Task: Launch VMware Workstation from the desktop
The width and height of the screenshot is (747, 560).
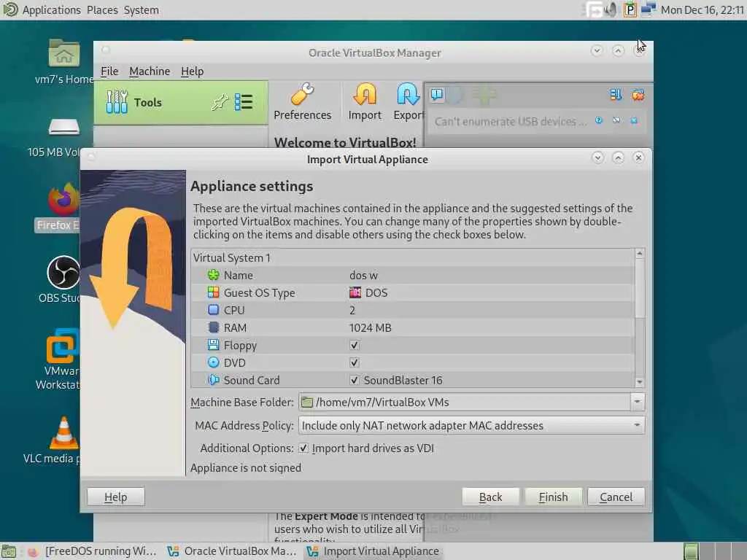Action: coord(63,359)
